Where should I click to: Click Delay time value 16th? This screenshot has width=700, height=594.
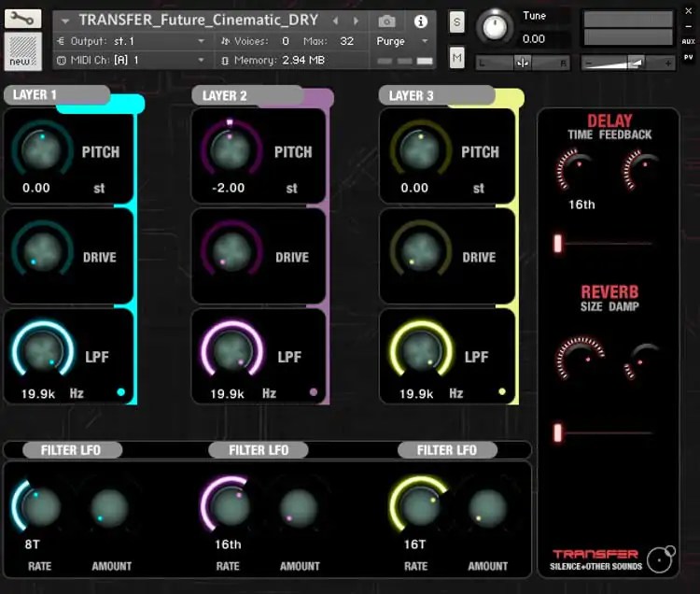581,205
